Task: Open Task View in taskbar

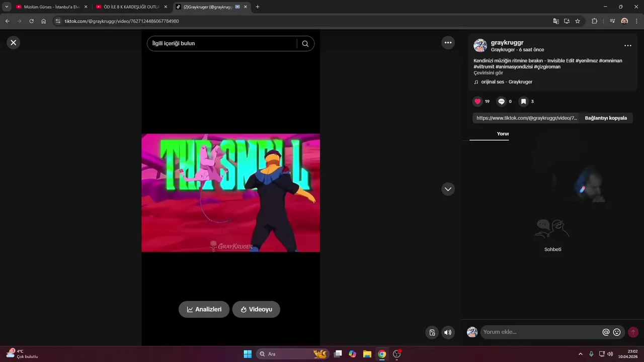Action: click(x=338, y=354)
